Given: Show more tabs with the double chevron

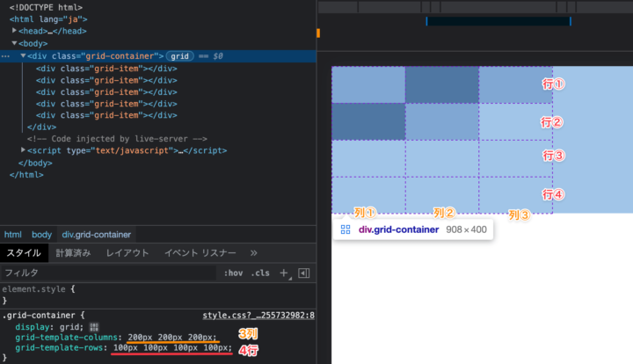Looking at the screenshot, I should pyautogui.click(x=253, y=253).
